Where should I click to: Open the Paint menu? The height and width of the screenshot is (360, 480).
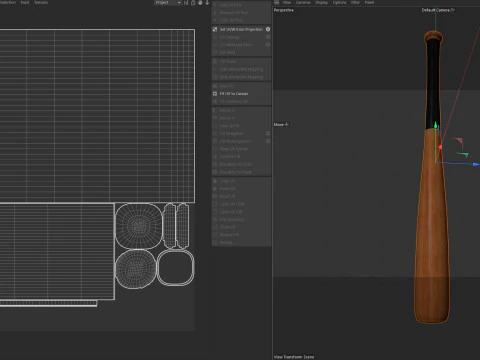coord(25,2)
